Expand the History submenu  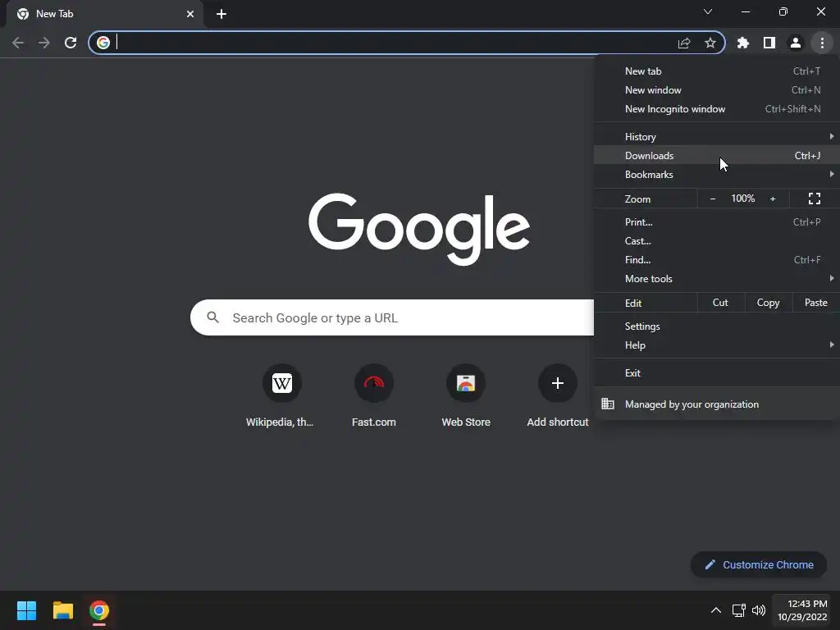pos(717,137)
